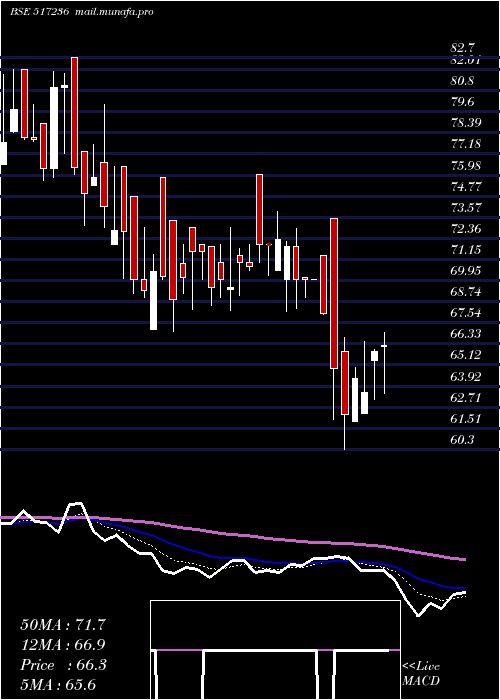Select the 68.74 price axis label
The height and width of the screenshot is (700, 500).
[466, 292]
